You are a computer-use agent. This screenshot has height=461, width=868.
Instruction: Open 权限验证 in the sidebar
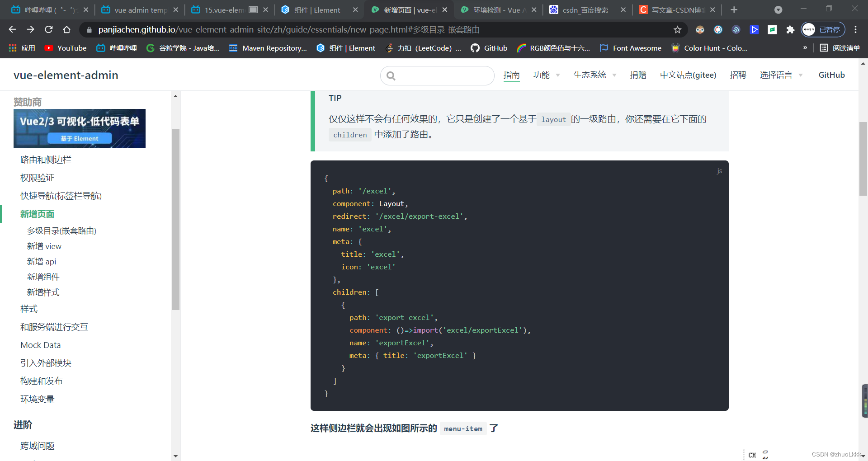pyautogui.click(x=37, y=178)
